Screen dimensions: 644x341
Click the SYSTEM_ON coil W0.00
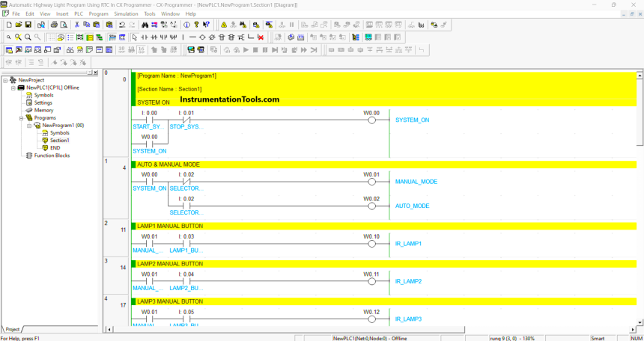point(371,120)
